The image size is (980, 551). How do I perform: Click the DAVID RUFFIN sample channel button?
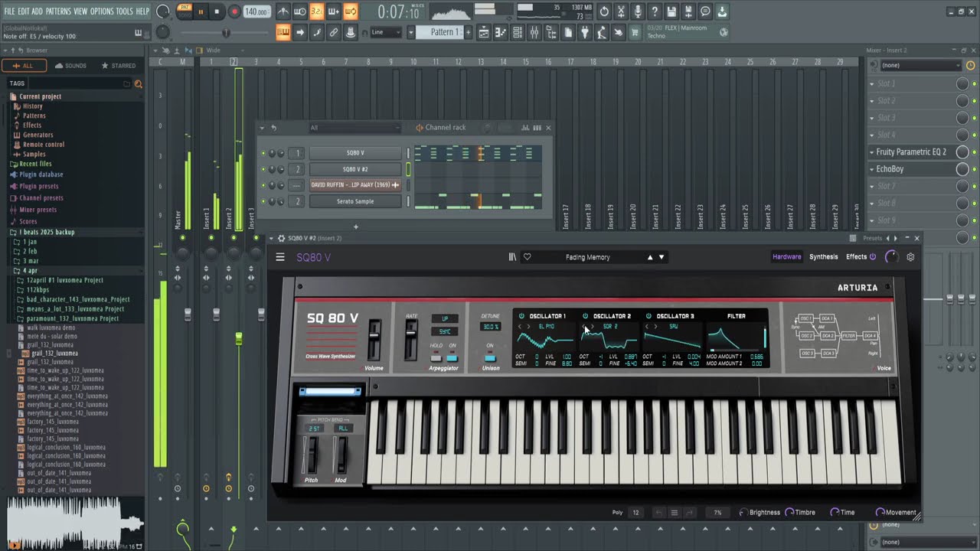[355, 185]
